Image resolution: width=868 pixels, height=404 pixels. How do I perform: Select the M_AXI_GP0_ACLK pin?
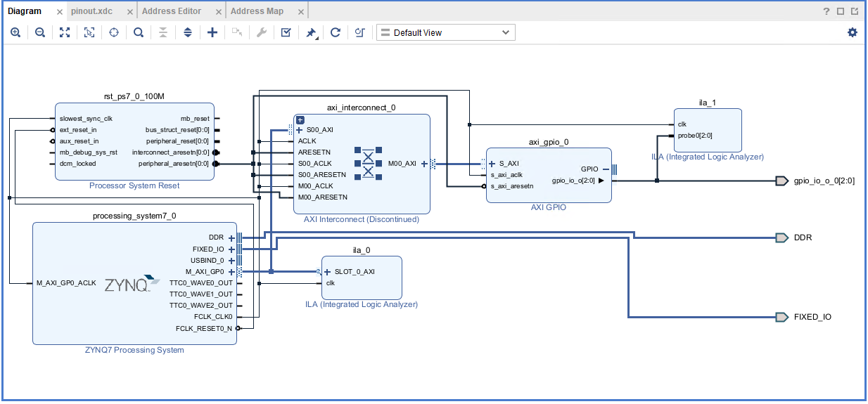pos(66,283)
